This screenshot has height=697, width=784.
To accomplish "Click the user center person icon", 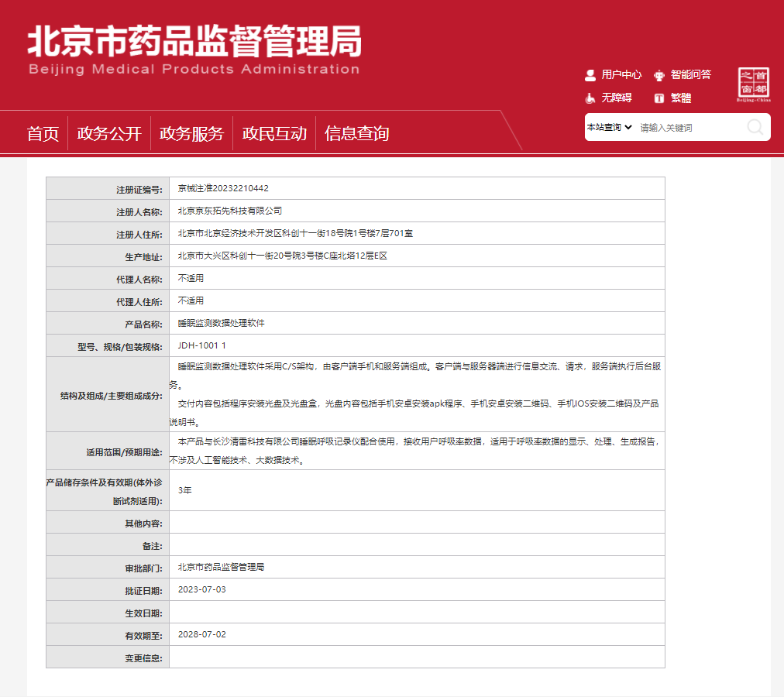I will click(590, 75).
